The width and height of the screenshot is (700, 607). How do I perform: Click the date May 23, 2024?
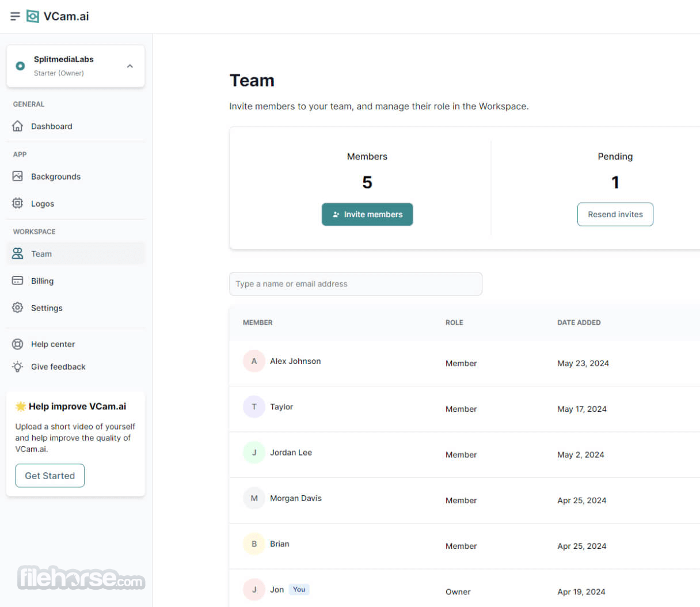click(x=583, y=363)
